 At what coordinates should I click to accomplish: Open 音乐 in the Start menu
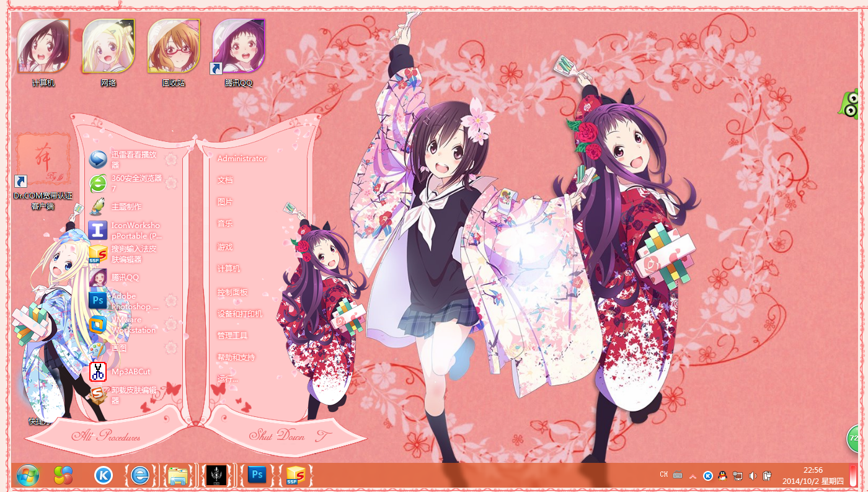[x=225, y=224]
